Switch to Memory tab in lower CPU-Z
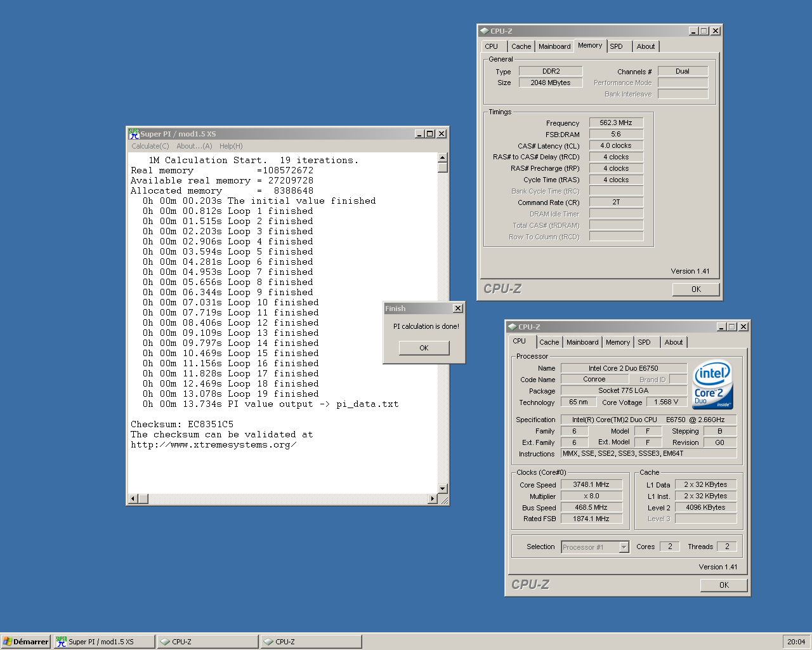Screen dimensions: 812x650 [618, 342]
